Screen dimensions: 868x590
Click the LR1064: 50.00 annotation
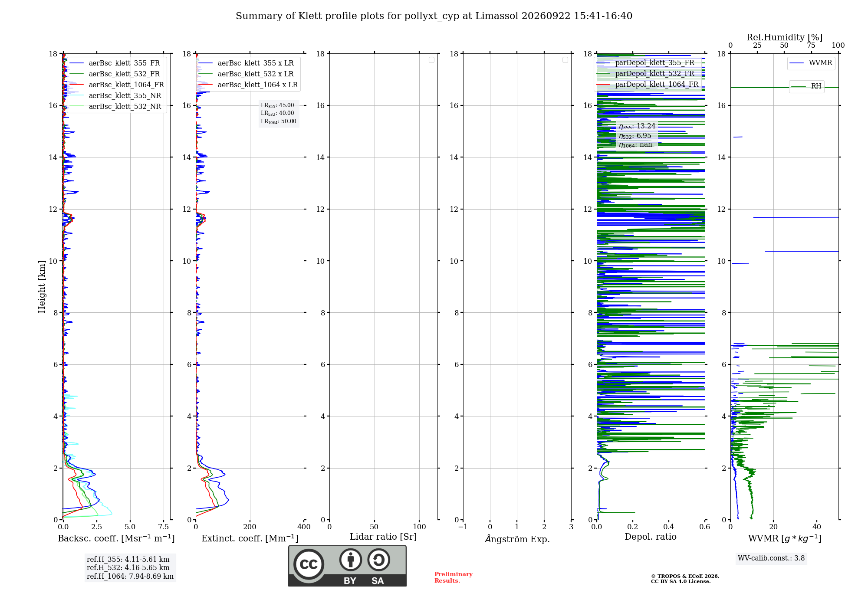click(x=279, y=121)
